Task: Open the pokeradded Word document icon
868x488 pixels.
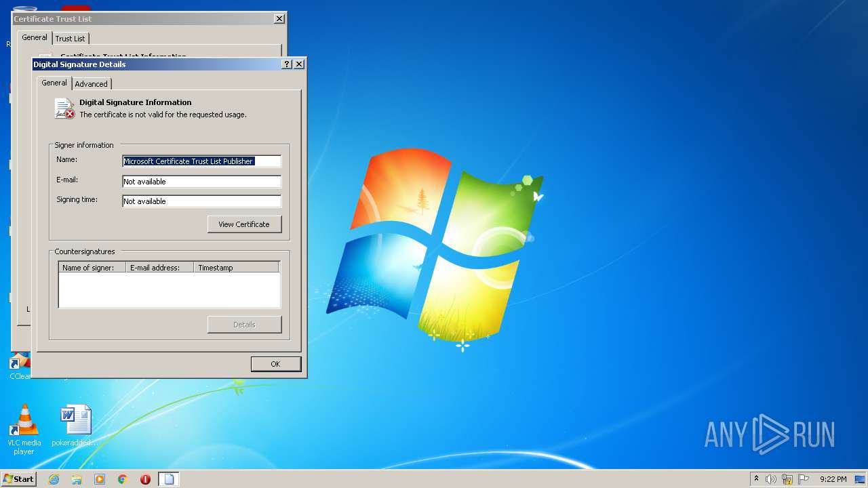Action: point(75,426)
